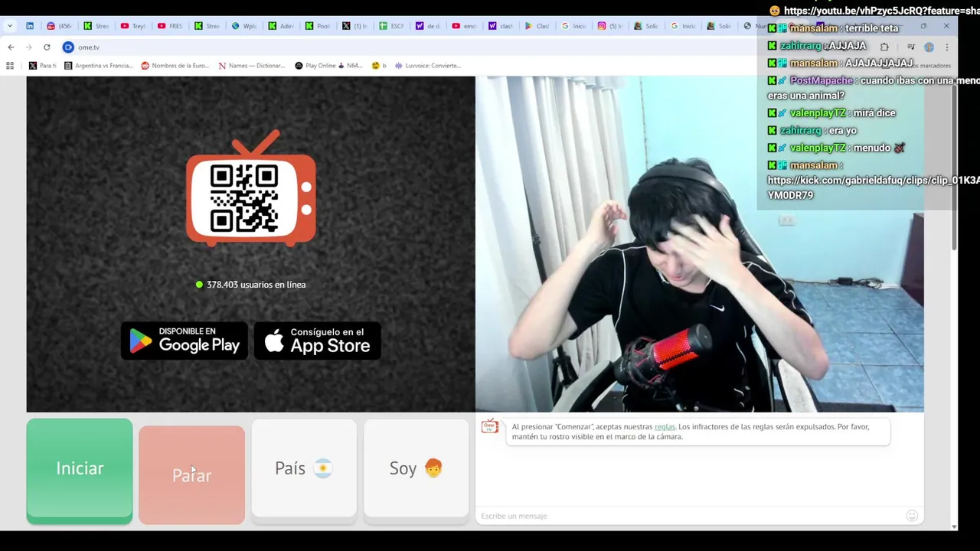This screenshot has height=551, width=980.
Task: Click the scrollbar down arrow
Action: pos(954,527)
